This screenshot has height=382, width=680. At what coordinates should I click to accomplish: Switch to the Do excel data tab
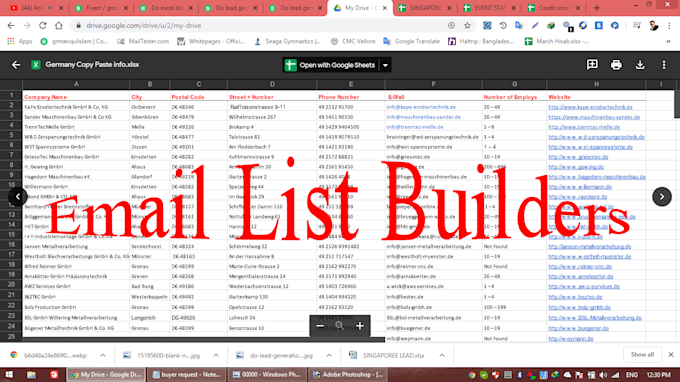pos(166,8)
